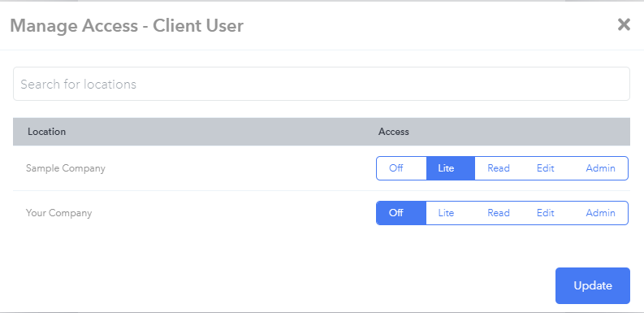This screenshot has width=644, height=313.
Task: Click the blue Update button
Action: 593,286
